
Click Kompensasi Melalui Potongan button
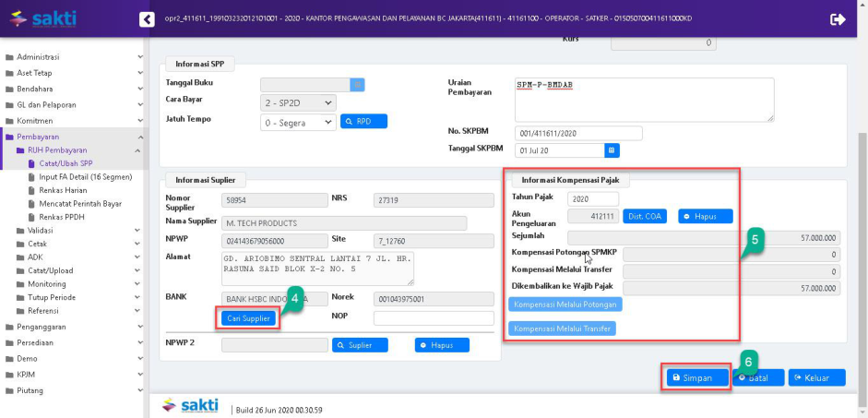click(566, 305)
